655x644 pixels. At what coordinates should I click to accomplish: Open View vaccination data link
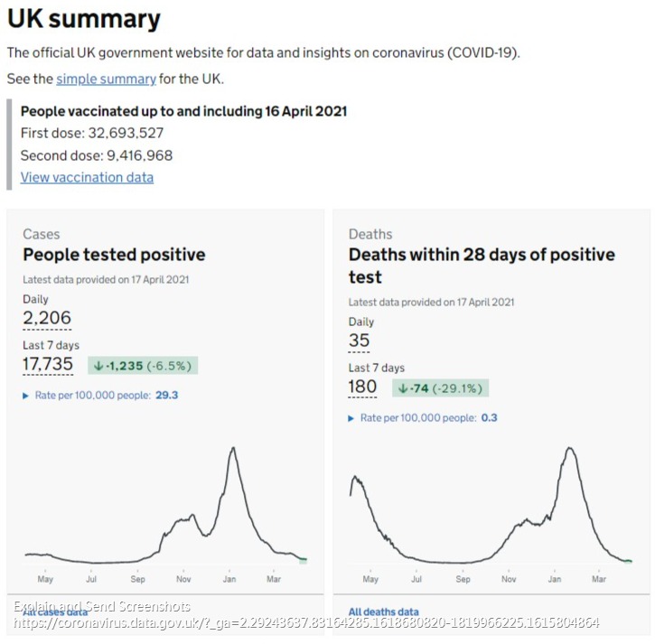[x=87, y=177]
